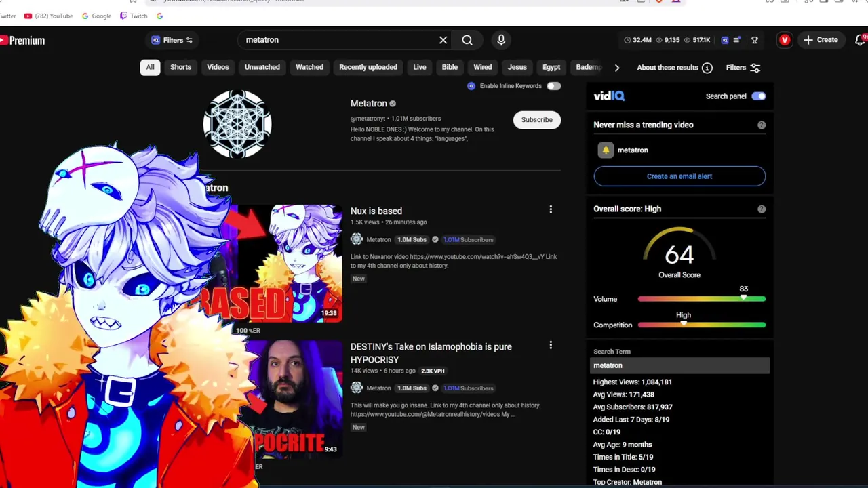Select the Shorts filter chip
This screenshot has width=868, height=488.
point(180,67)
